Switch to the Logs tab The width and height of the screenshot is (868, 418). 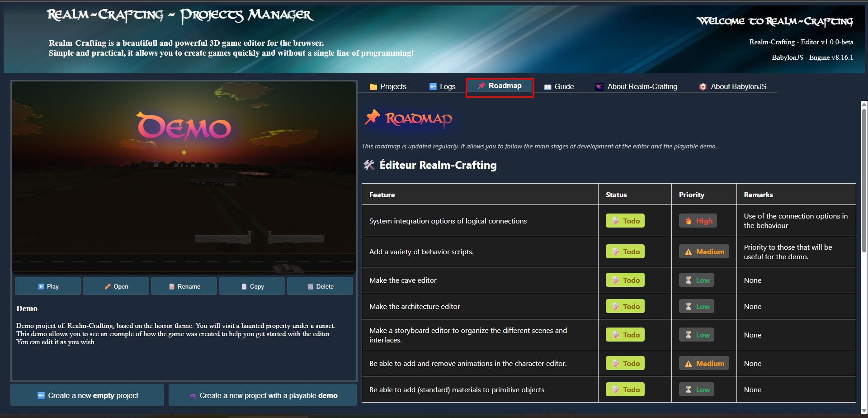[442, 86]
